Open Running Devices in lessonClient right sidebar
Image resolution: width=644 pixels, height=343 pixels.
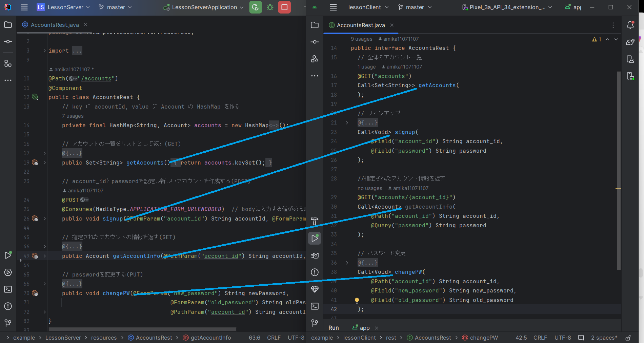click(x=630, y=76)
